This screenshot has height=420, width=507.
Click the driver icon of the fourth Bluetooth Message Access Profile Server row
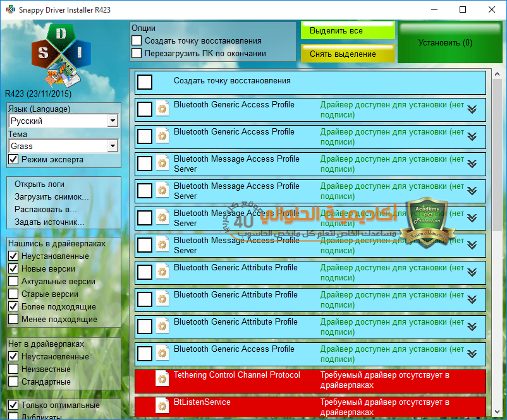coord(162,244)
